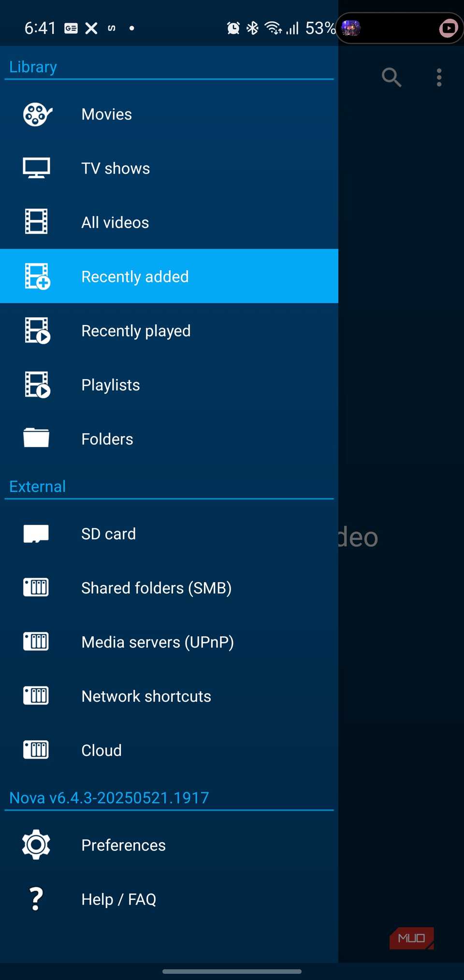
Task: Tap the Shared folders (SMB) server icon
Action: 36,587
